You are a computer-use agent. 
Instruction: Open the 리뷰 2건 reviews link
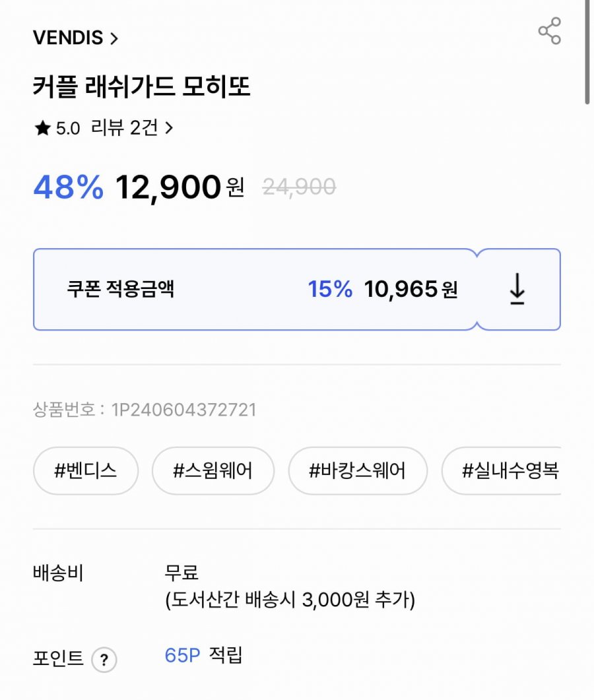point(124,128)
